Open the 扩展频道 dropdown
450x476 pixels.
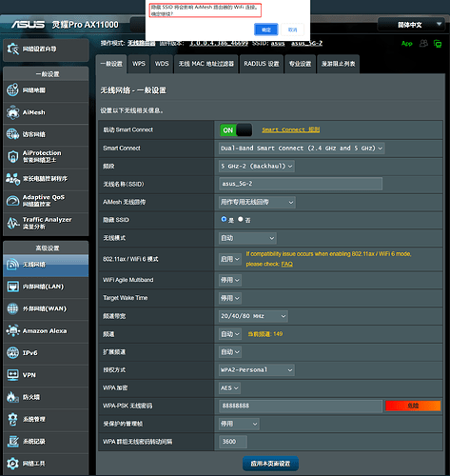pos(230,352)
